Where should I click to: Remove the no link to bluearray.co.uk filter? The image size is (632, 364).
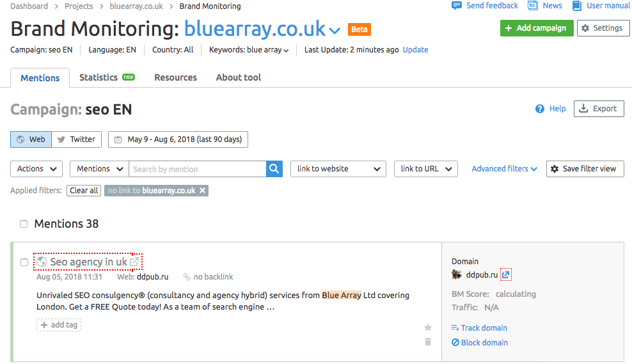point(203,190)
